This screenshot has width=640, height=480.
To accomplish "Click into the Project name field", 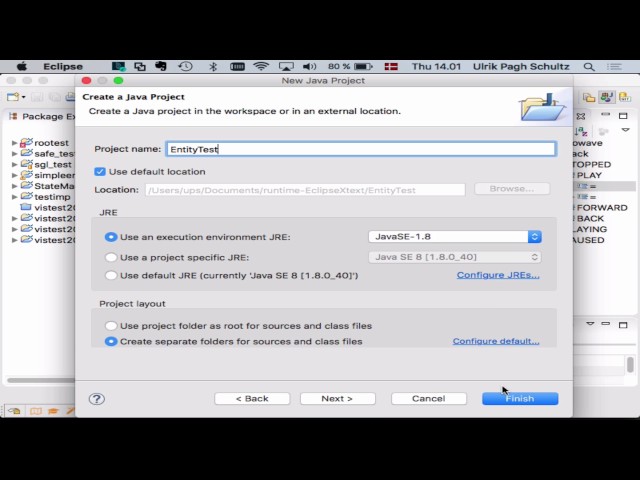I will pos(361,149).
